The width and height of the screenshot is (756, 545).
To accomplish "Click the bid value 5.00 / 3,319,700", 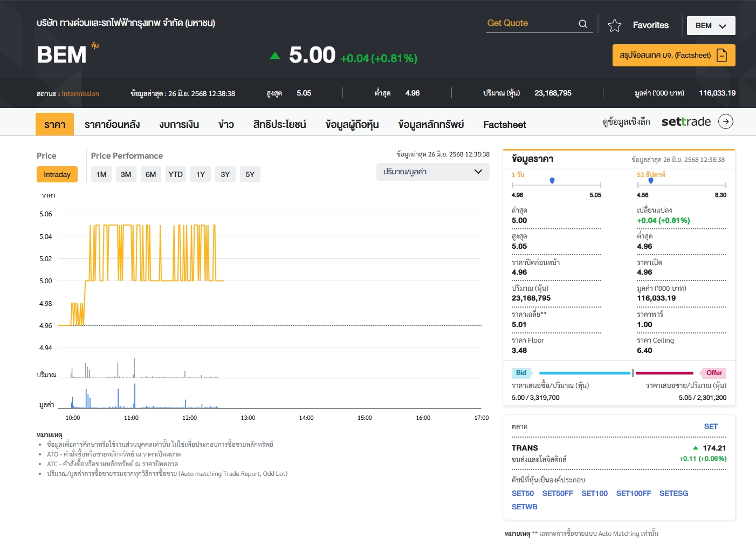I will pyautogui.click(x=535, y=398).
